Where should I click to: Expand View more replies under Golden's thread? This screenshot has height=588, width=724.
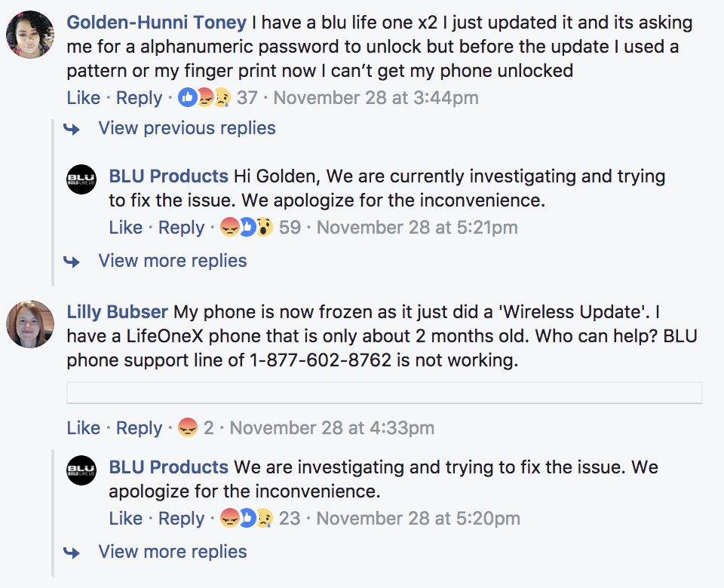click(172, 261)
